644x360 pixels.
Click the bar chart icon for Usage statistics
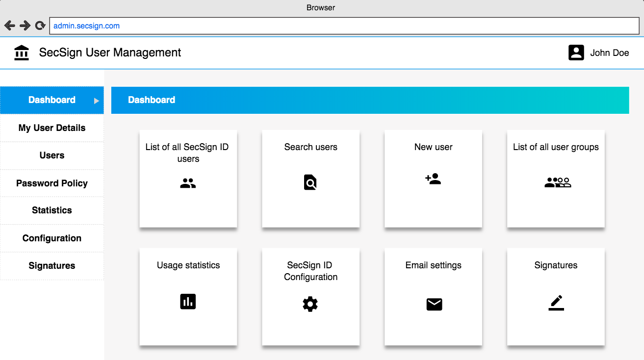click(x=188, y=302)
